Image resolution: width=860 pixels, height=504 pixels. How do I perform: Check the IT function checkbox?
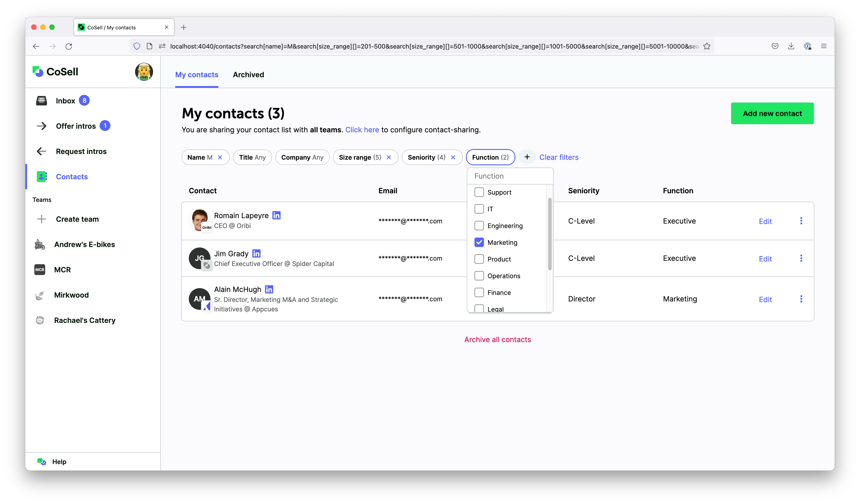(x=479, y=209)
